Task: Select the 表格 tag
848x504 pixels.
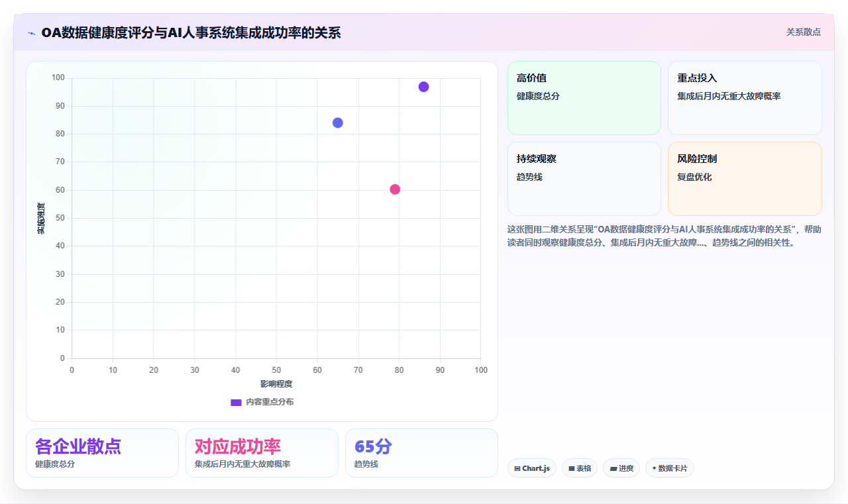Action: point(580,468)
